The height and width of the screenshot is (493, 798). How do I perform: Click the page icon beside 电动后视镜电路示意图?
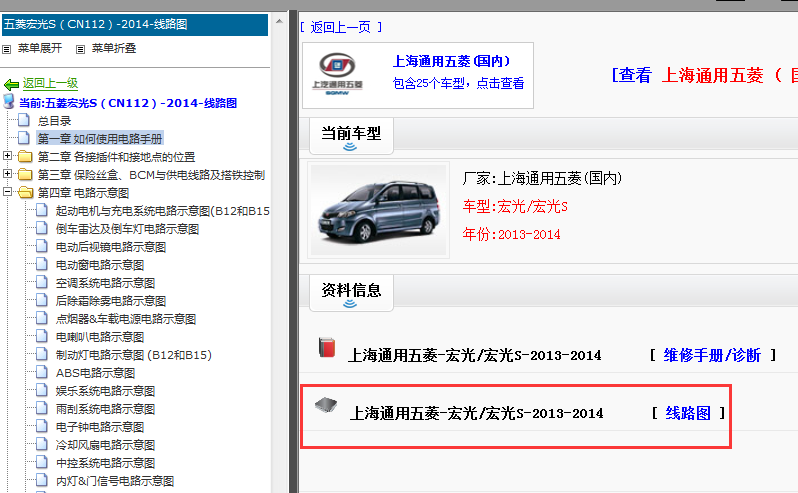[x=42, y=246]
